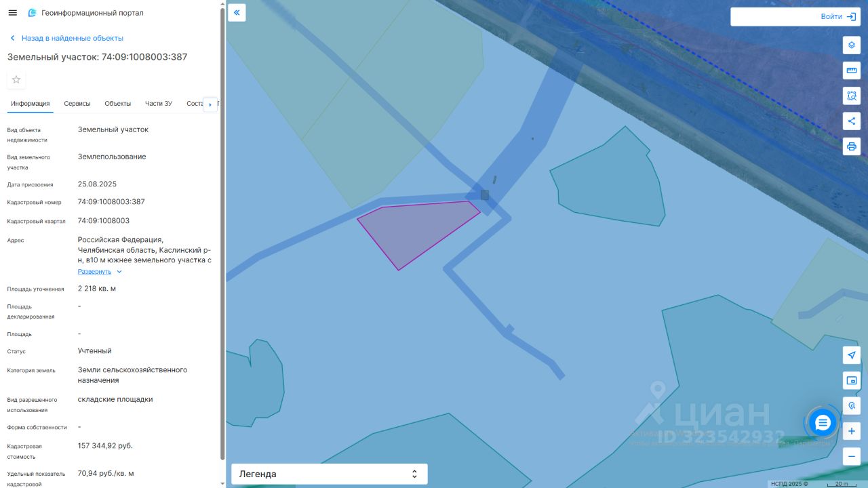The width and height of the screenshot is (868, 488).
Task: Switch to the Сервисы tab
Action: pos(77,104)
